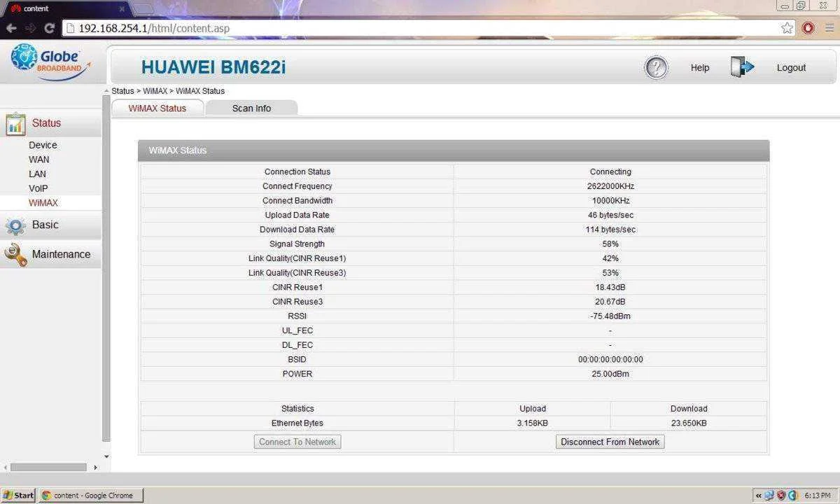
Task: Open Chrome wrench settings menu
Action: pyautogui.click(x=828, y=28)
